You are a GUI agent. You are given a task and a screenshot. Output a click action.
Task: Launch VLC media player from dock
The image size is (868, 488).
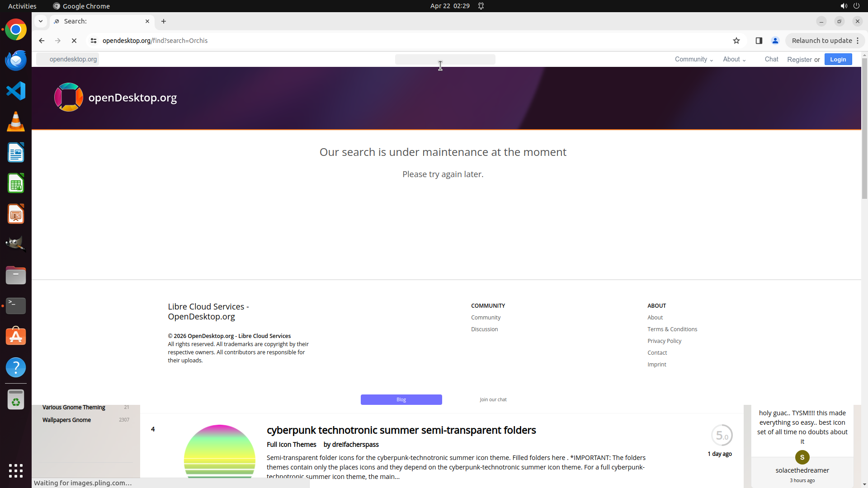coord(16,122)
